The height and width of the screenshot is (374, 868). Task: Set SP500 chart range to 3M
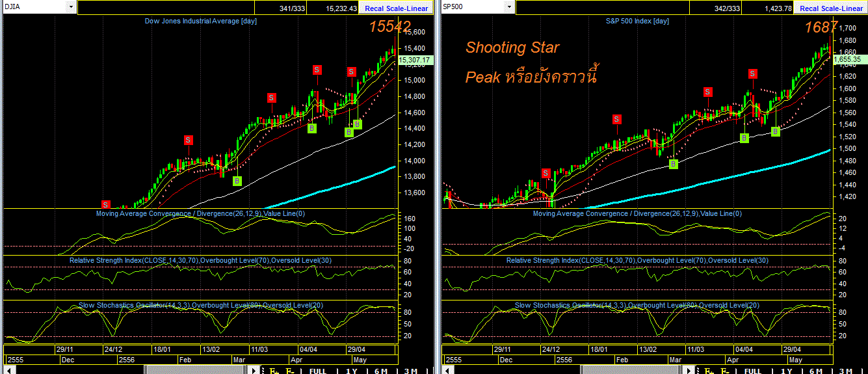[x=847, y=371]
